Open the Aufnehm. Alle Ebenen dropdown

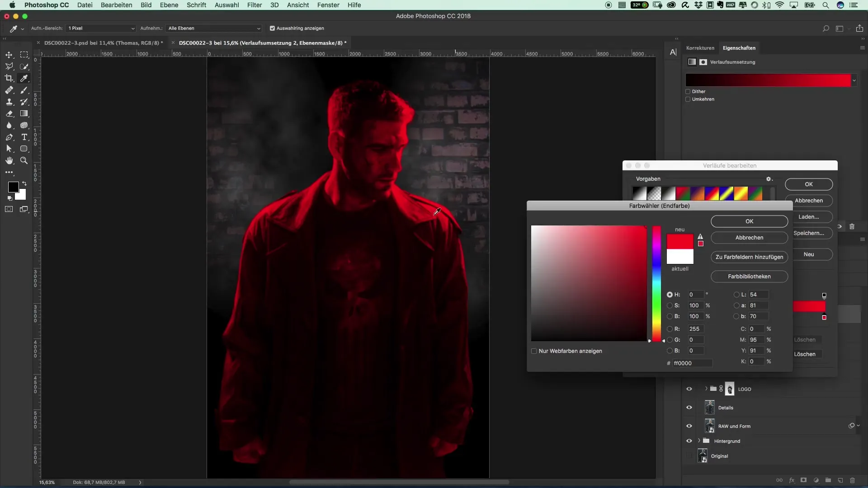coord(213,28)
